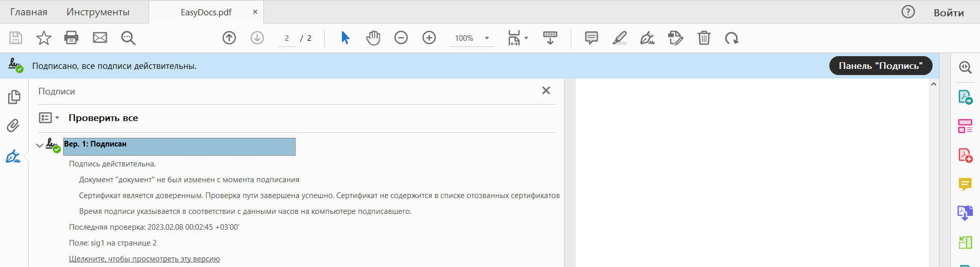Open the Export PDF tool in right pane

coord(965,97)
